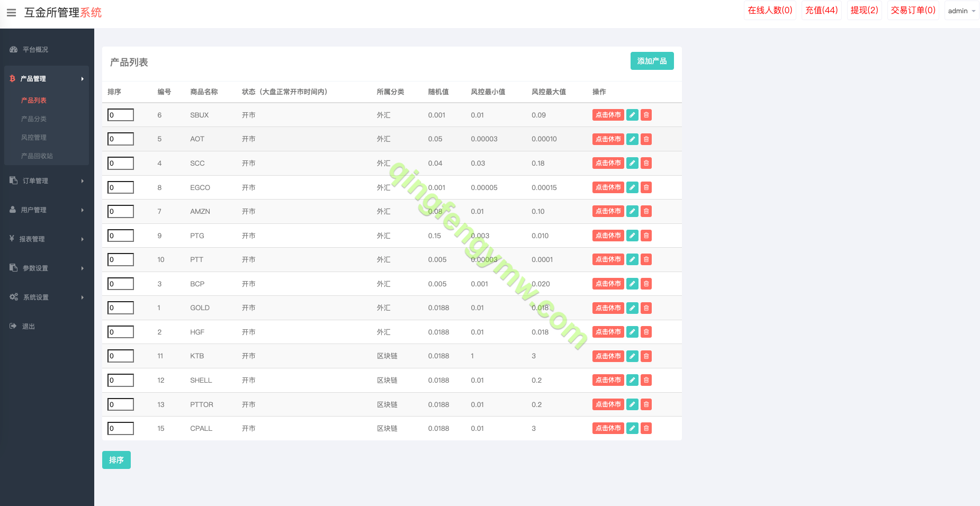Toggle the hamburger sidebar menu icon
This screenshot has height=506, width=980.
11,12
